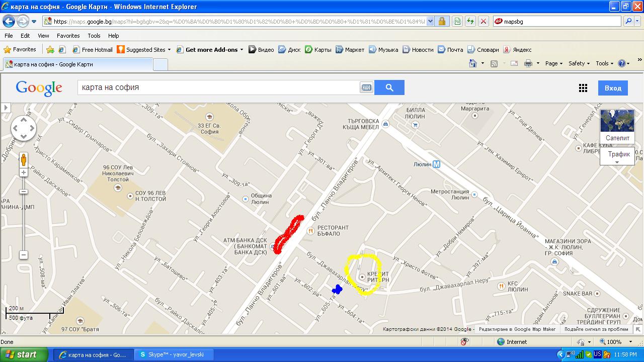Click the page refresh icon
This screenshot has height=362, width=644.
470,21
